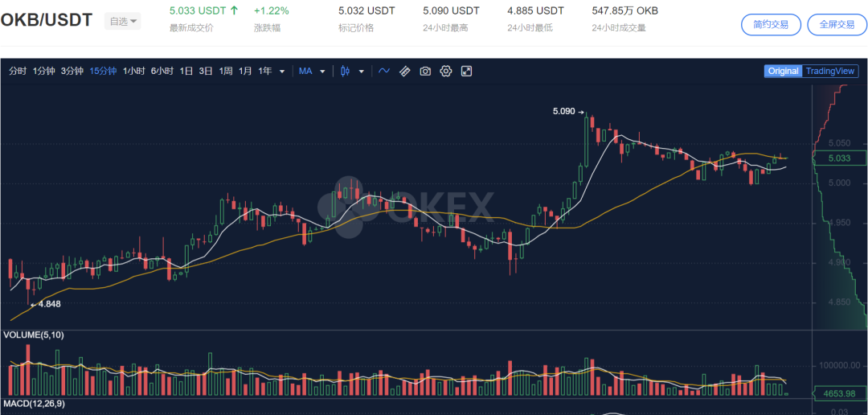Select the 1日 timeframe

tap(186, 71)
